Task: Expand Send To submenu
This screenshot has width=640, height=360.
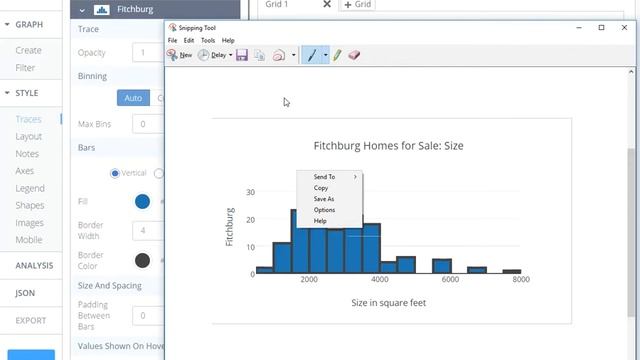Action: pos(330,177)
